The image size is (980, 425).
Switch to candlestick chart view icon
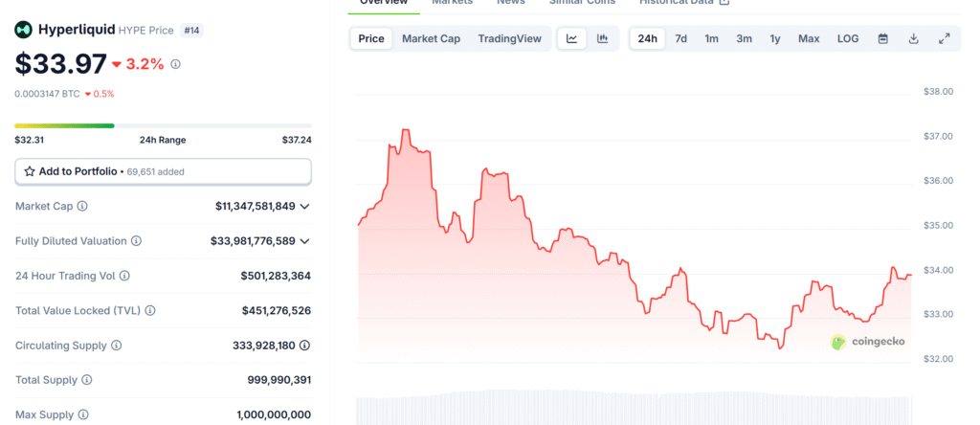pos(603,38)
